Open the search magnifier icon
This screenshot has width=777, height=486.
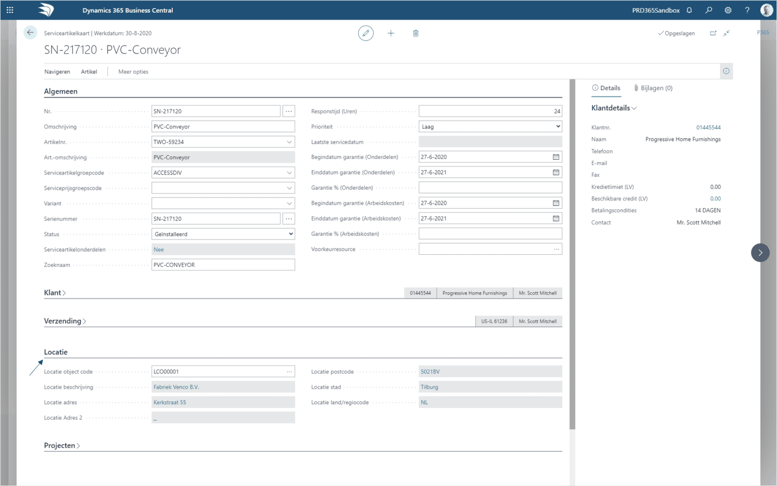tap(709, 10)
